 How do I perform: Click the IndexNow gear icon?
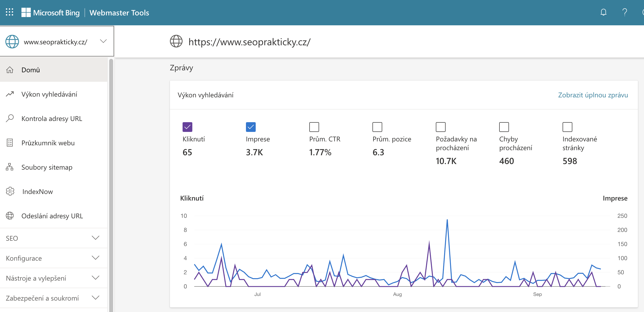pos(10,192)
